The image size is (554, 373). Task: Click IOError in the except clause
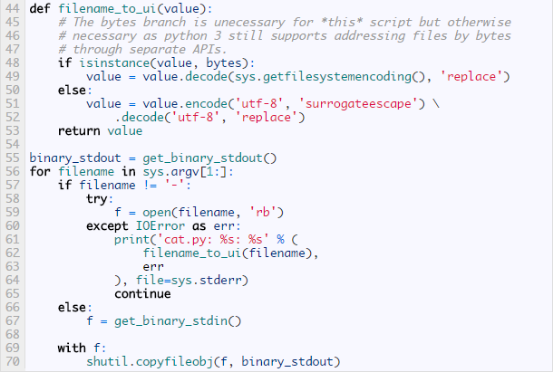pyautogui.click(x=160, y=226)
